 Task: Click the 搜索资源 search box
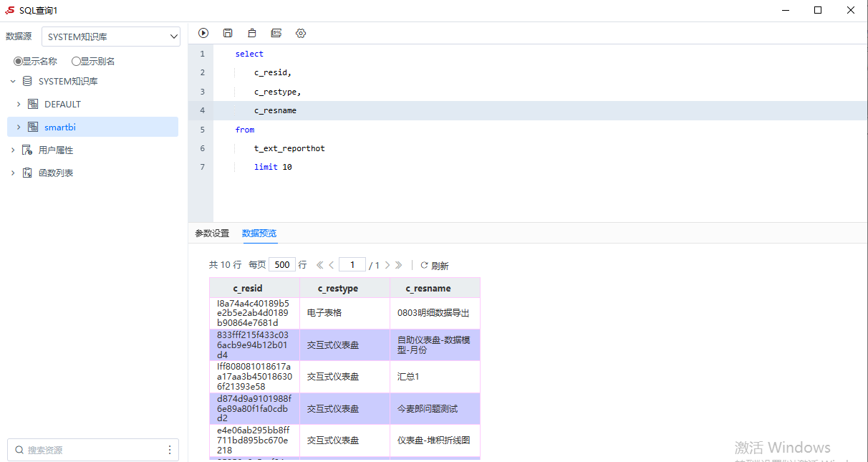pyautogui.click(x=93, y=450)
